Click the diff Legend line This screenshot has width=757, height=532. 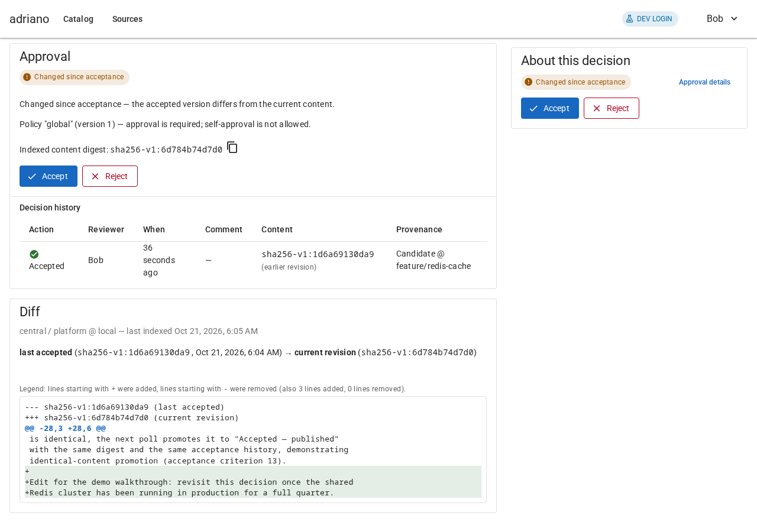click(213, 389)
